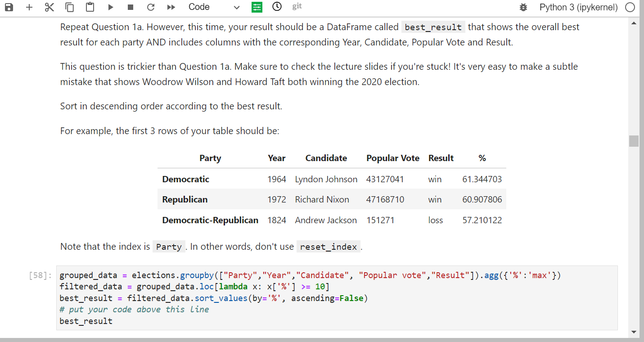
Task: Click the 61.344703 percentage value
Action: click(482, 179)
